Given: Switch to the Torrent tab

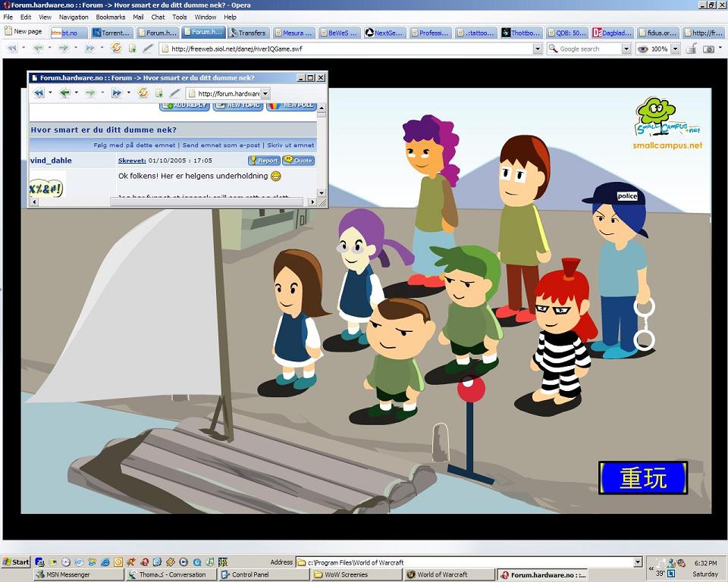Looking at the screenshot, I should [x=111, y=33].
